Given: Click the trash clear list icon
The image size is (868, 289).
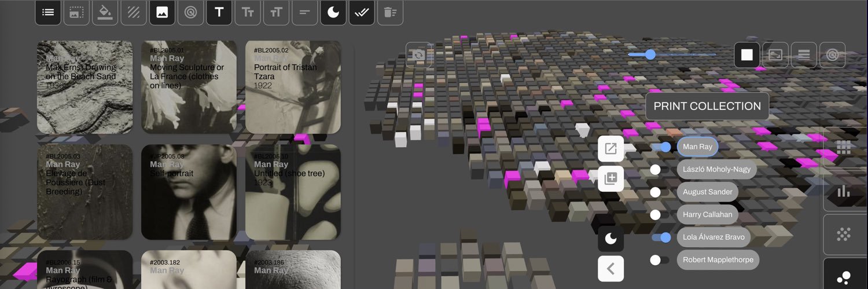Looking at the screenshot, I should (x=391, y=12).
